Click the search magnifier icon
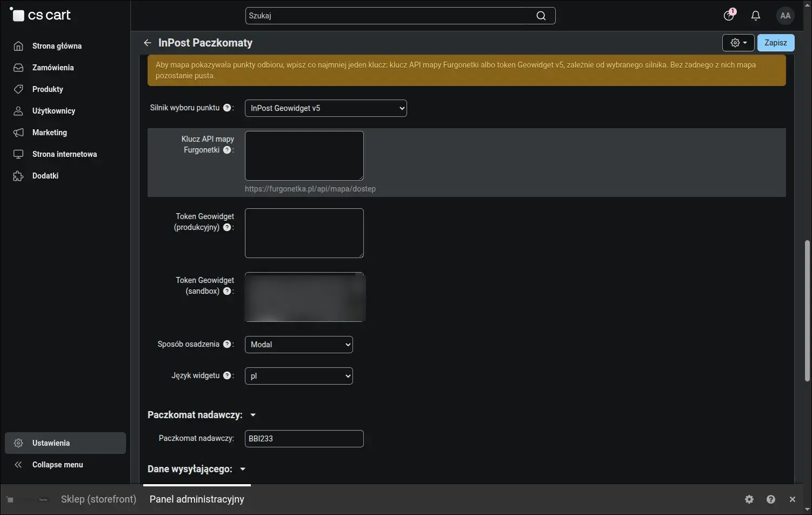 pos(541,16)
